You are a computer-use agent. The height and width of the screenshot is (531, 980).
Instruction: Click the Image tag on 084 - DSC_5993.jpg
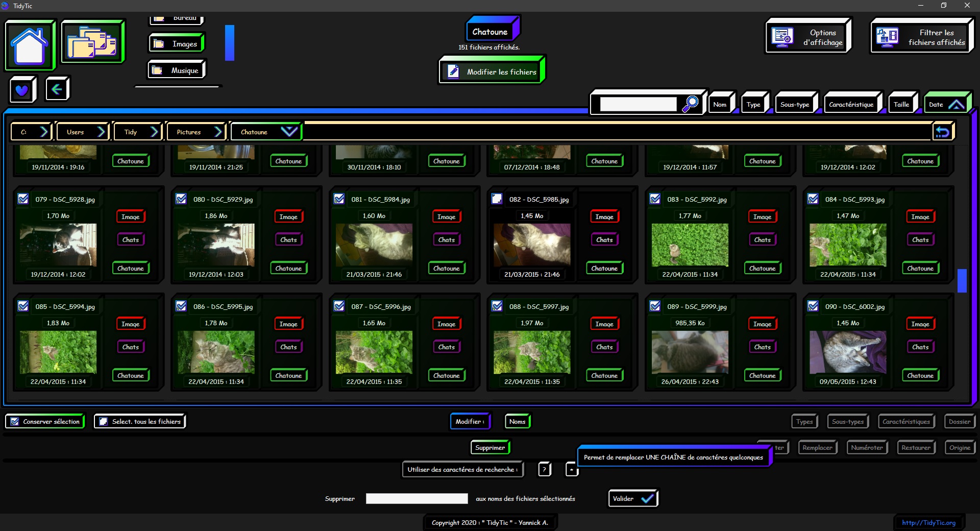coord(920,216)
